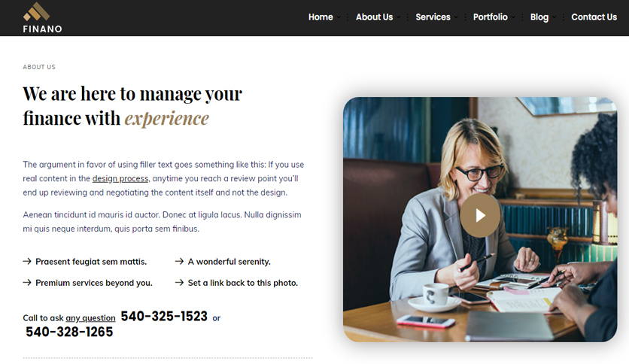Click arrow icon beside Set a link back

point(179,283)
